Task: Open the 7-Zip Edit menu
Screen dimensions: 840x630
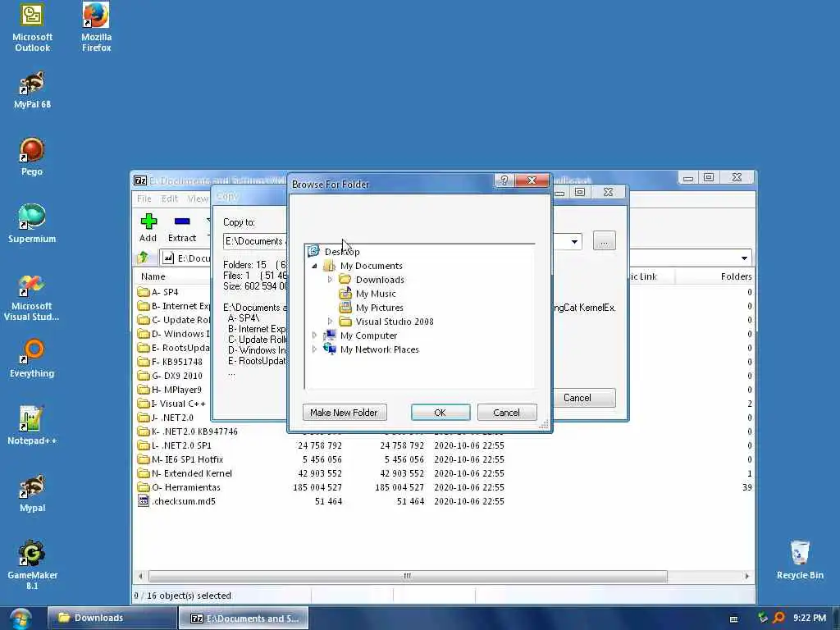Action: point(169,199)
